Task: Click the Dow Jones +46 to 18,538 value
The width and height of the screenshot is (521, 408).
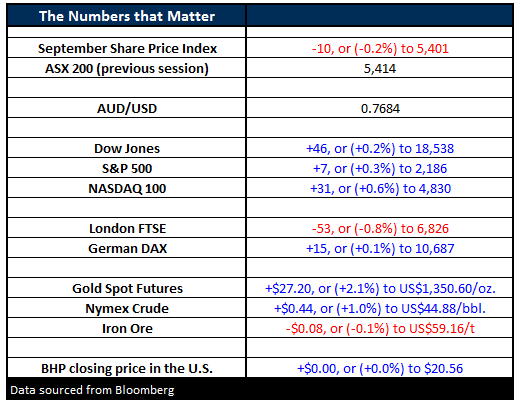Action: (380, 148)
